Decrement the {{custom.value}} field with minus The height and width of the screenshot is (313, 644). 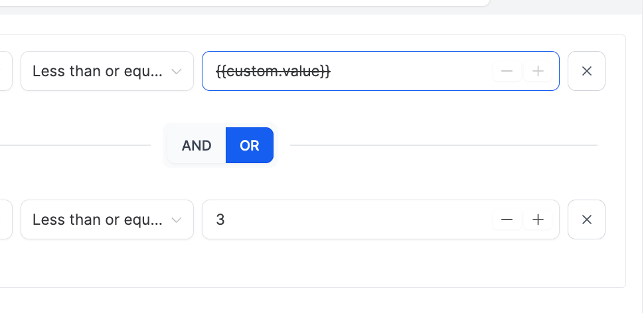click(x=507, y=71)
